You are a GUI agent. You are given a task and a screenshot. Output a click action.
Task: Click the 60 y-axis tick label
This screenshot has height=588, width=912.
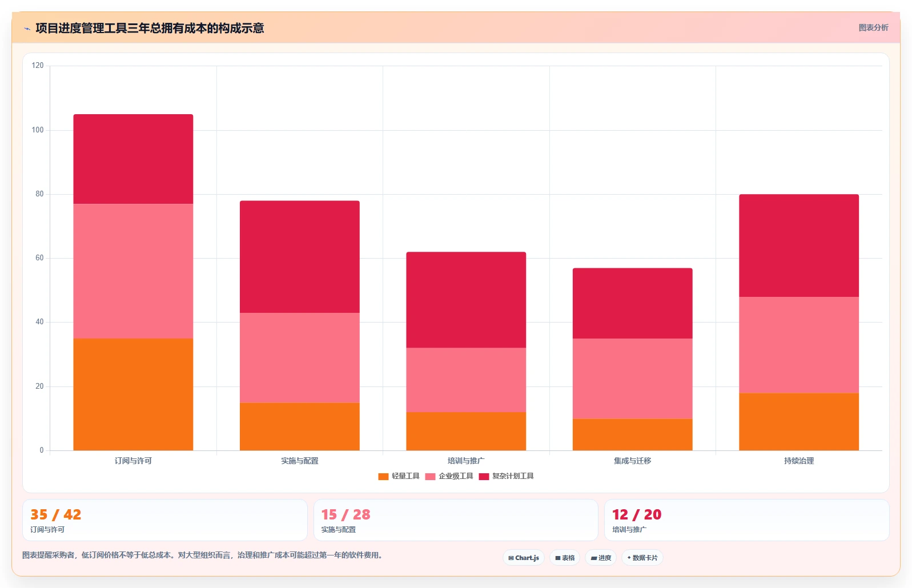pos(39,258)
